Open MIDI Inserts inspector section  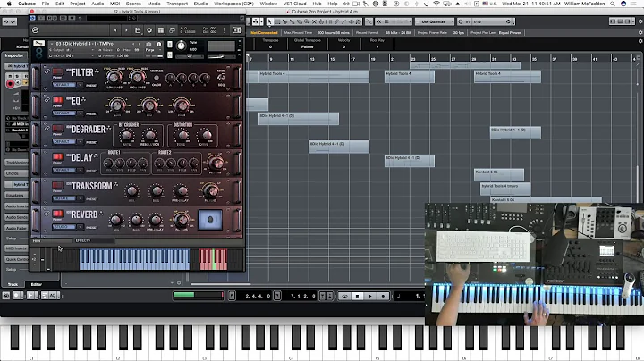(16, 248)
